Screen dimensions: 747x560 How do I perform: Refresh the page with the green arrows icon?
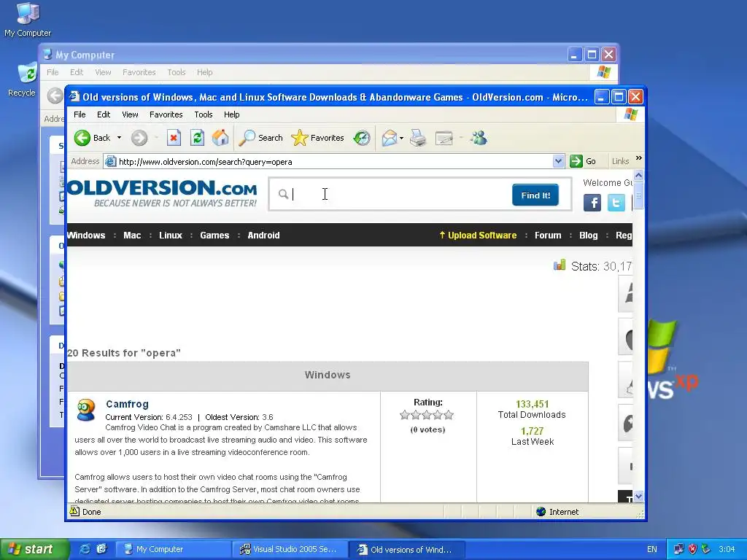pos(197,138)
